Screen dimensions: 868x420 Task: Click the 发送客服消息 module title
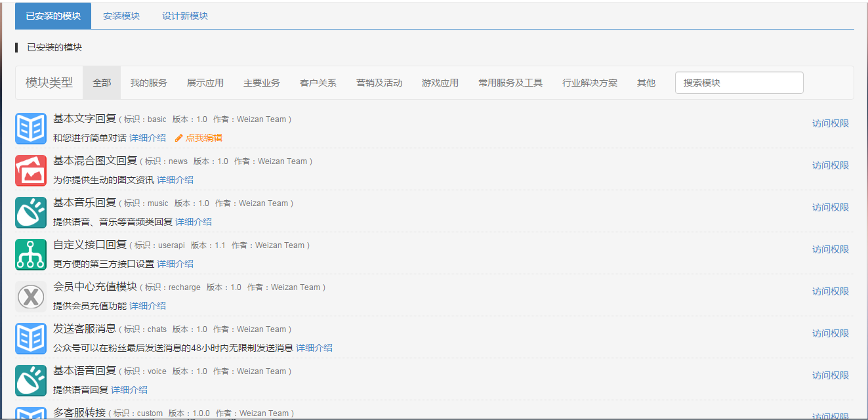85,329
